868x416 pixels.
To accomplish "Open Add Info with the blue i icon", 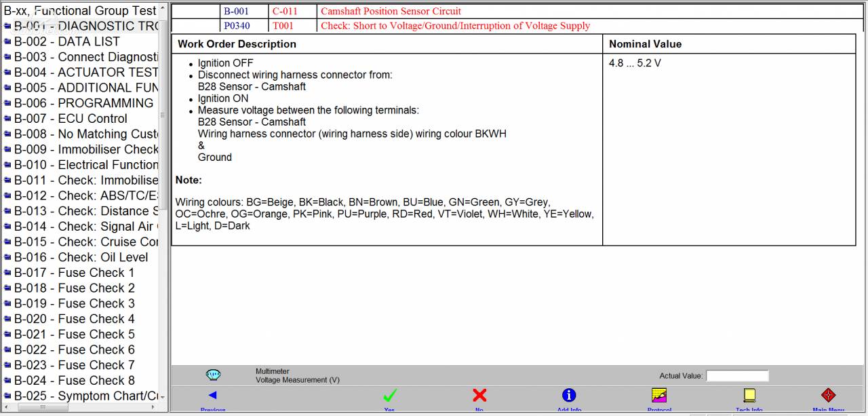I will (x=569, y=395).
